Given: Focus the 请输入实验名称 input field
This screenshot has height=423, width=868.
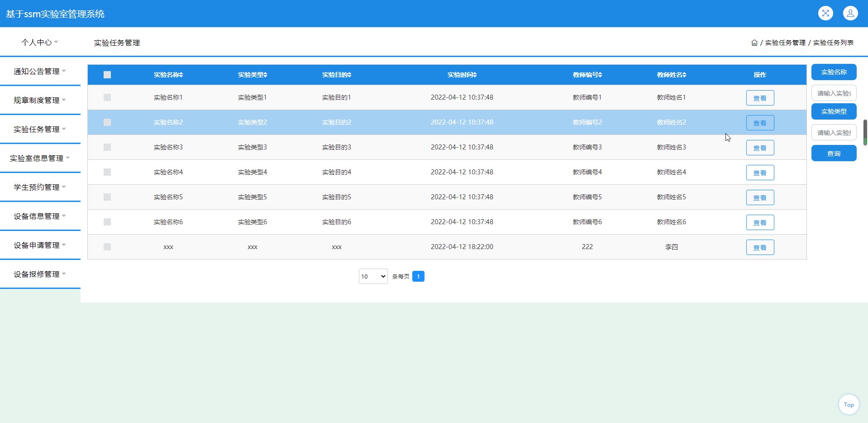Looking at the screenshot, I should pyautogui.click(x=834, y=93).
